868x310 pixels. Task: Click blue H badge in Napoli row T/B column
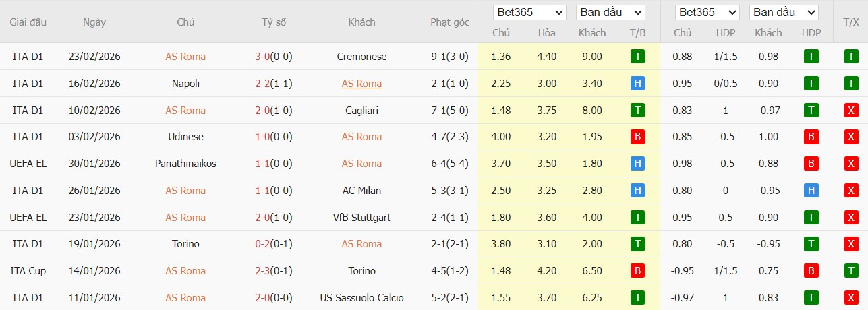point(637,84)
